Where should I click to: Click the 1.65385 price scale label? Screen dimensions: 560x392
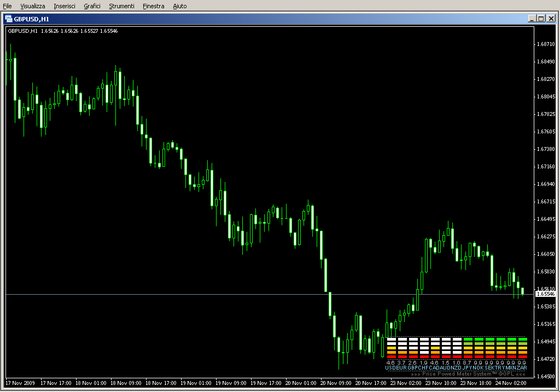pos(546,307)
